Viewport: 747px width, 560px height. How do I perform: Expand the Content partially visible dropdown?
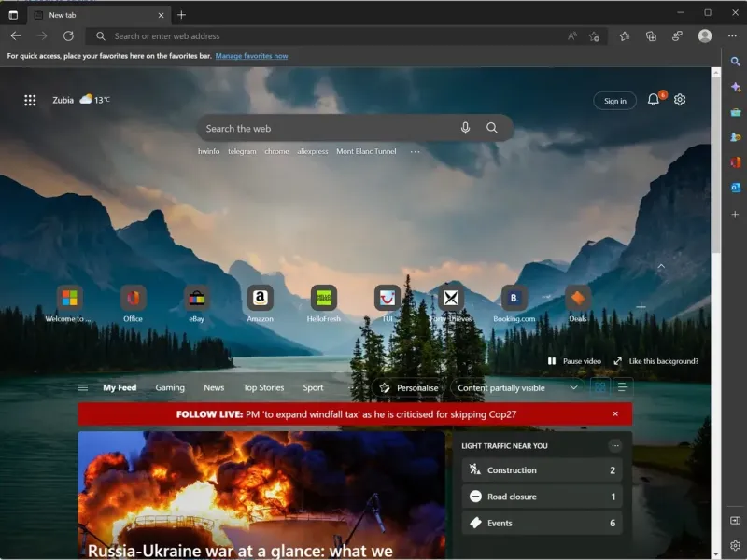[573, 387]
